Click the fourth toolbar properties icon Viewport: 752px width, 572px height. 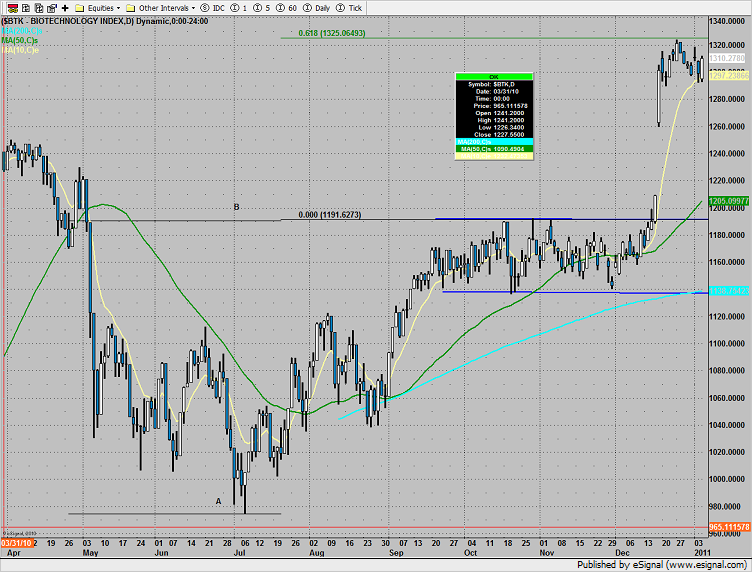[x=50, y=6]
